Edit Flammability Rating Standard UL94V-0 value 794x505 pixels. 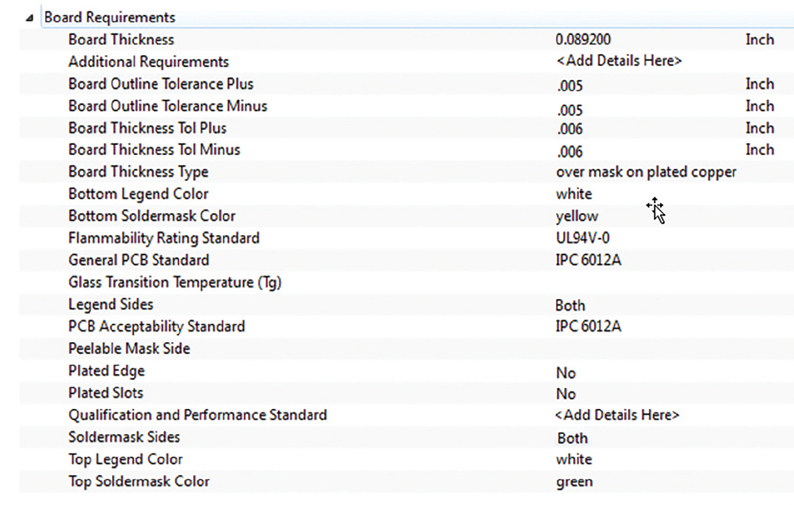[582, 238]
